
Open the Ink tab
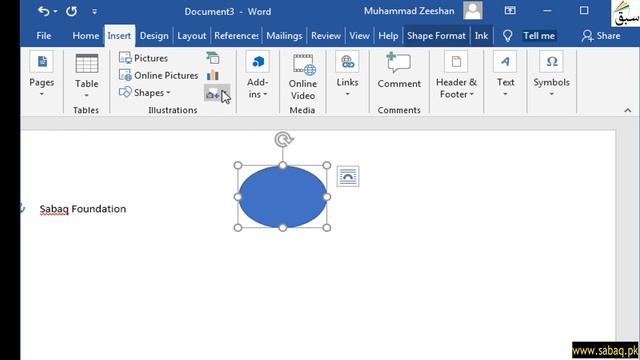[x=481, y=36]
